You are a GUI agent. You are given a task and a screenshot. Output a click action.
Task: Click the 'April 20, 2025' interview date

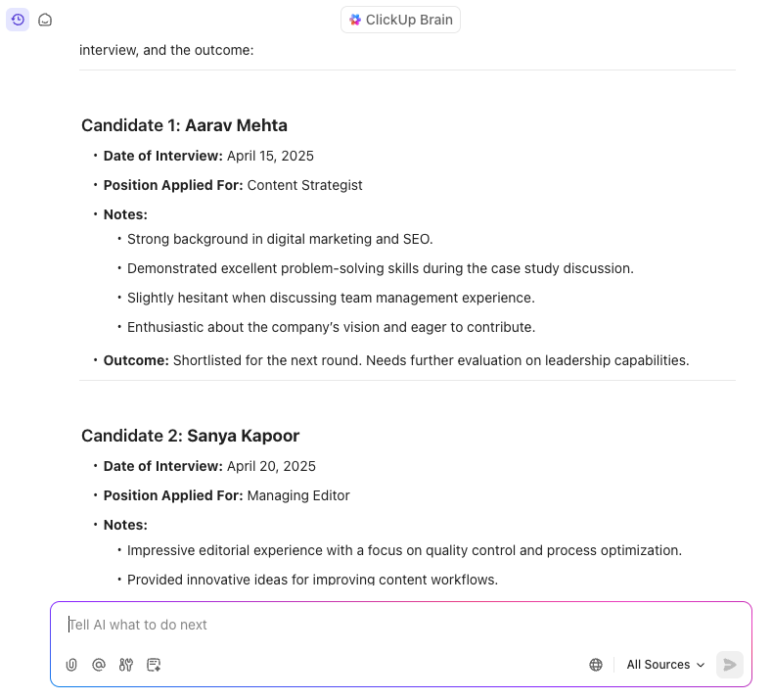(x=271, y=466)
